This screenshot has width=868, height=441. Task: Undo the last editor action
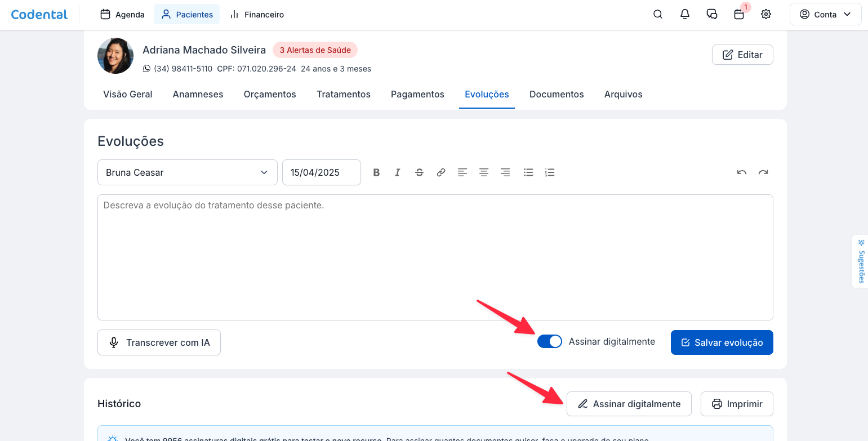click(x=742, y=172)
